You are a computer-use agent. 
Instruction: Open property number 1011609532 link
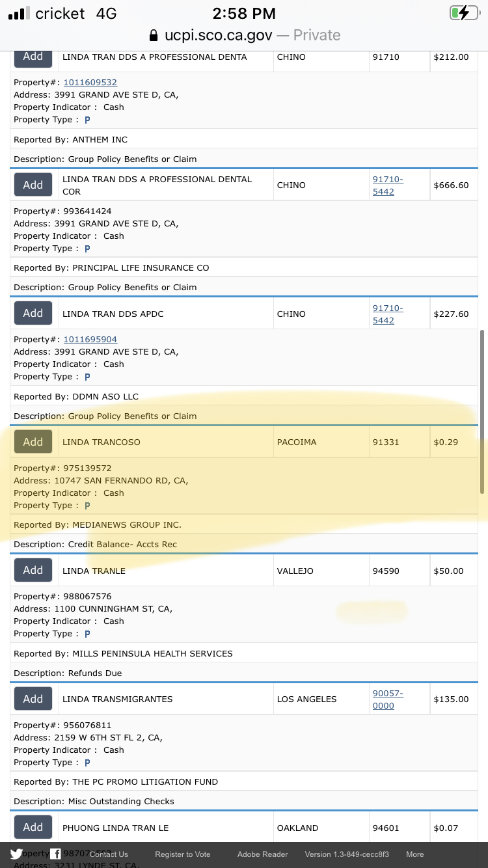90,82
